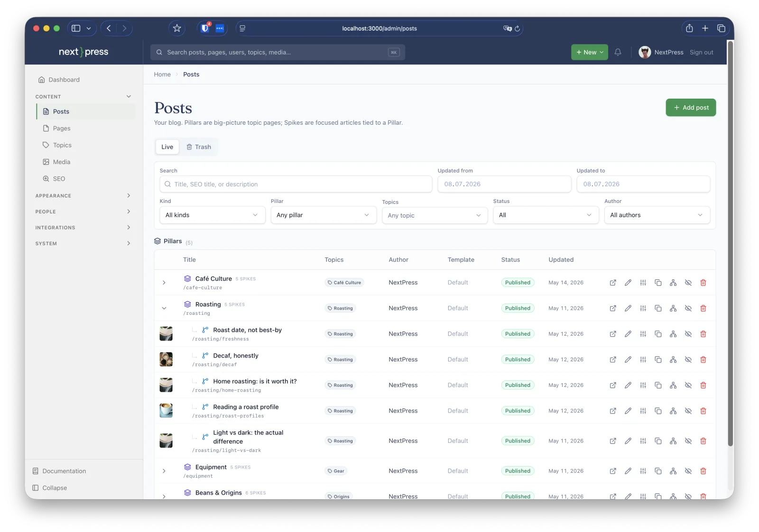Toggle visibility of Home roasting post
This screenshot has width=759, height=532.
pyautogui.click(x=688, y=385)
